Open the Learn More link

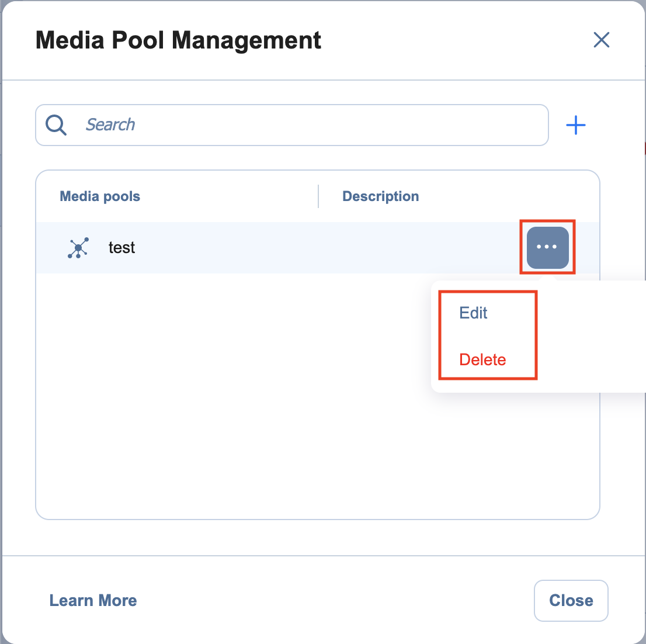[93, 601]
